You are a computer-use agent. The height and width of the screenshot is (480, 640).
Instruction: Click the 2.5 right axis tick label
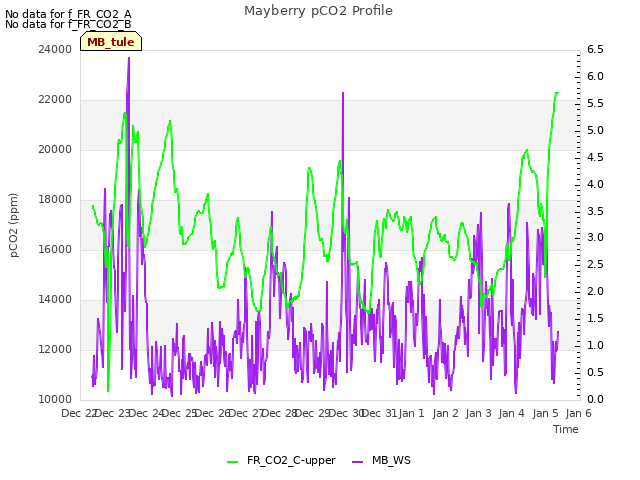coord(595,264)
